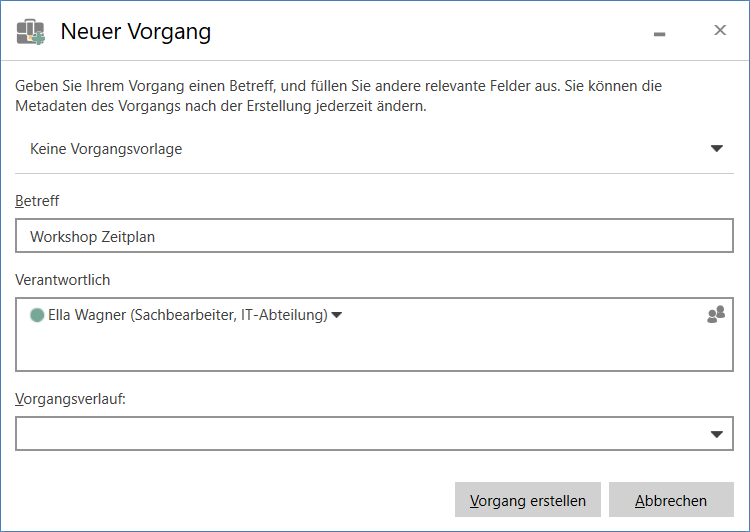
Task: Open the Vorgangsverlauf combo box
Action: tap(374, 434)
